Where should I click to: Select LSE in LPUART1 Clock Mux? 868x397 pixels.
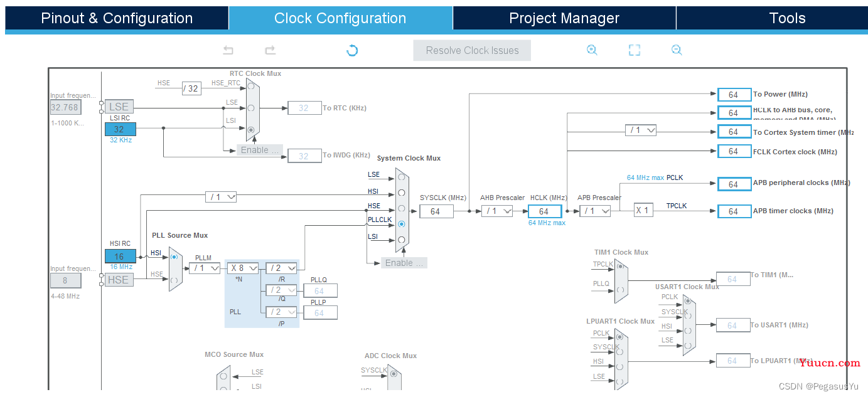coord(620,381)
